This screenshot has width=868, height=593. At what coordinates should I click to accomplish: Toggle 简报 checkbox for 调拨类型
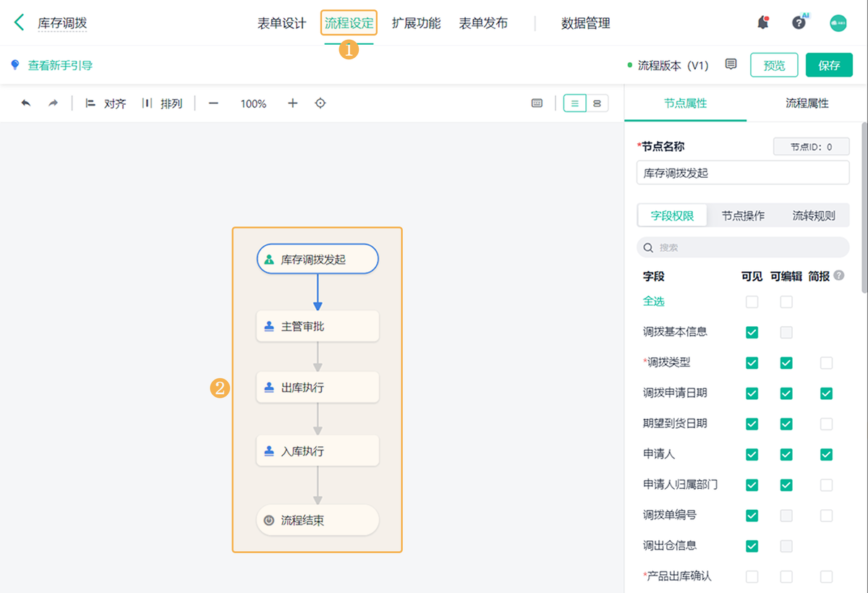click(826, 363)
